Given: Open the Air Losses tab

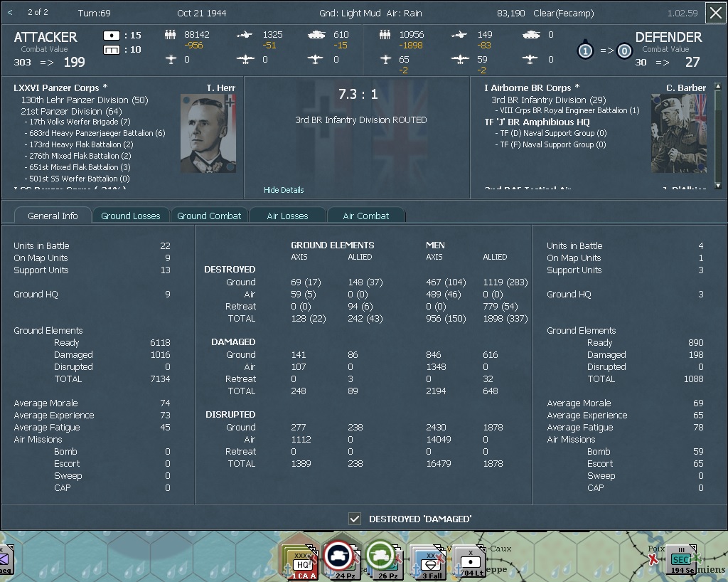Looking at the screenshot, I should [x=287, y=216].
